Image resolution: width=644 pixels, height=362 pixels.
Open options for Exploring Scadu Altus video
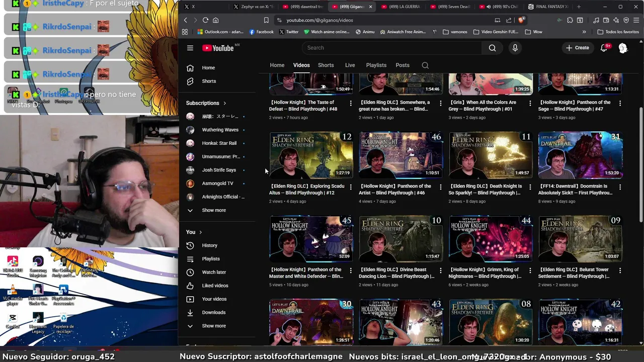click(351, 187)
